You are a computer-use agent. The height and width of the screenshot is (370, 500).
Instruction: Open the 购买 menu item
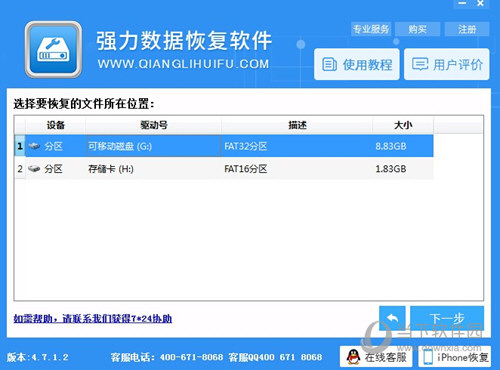(418, 29)
